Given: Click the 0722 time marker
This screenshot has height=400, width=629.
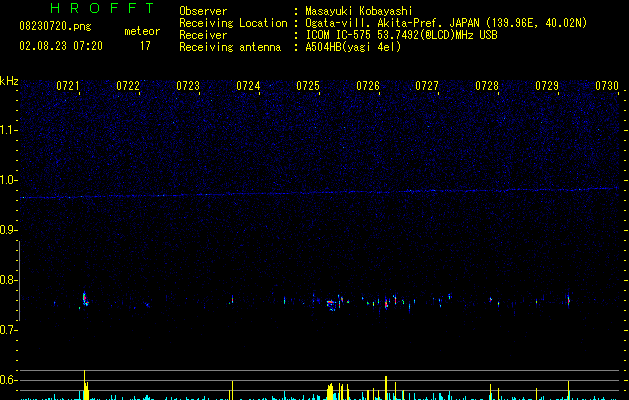Looking at the screenshot, I should click(x=128, y=86).
